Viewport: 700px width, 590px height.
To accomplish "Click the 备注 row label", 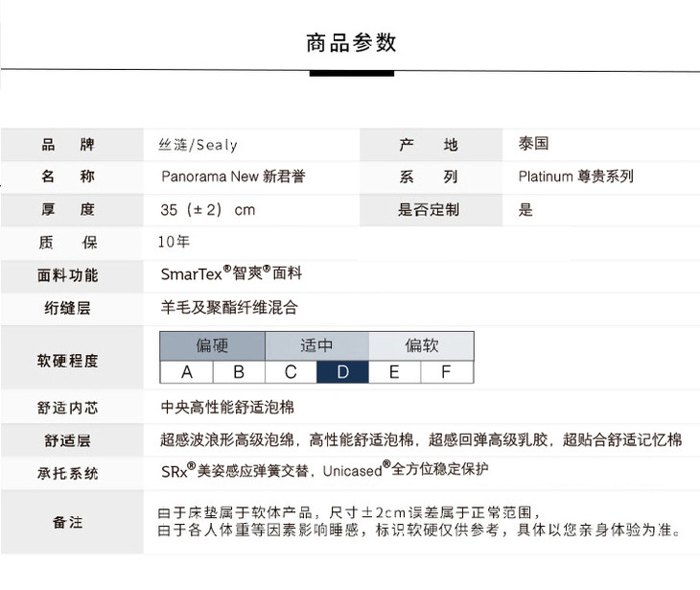I will click(x=68, y=522).
